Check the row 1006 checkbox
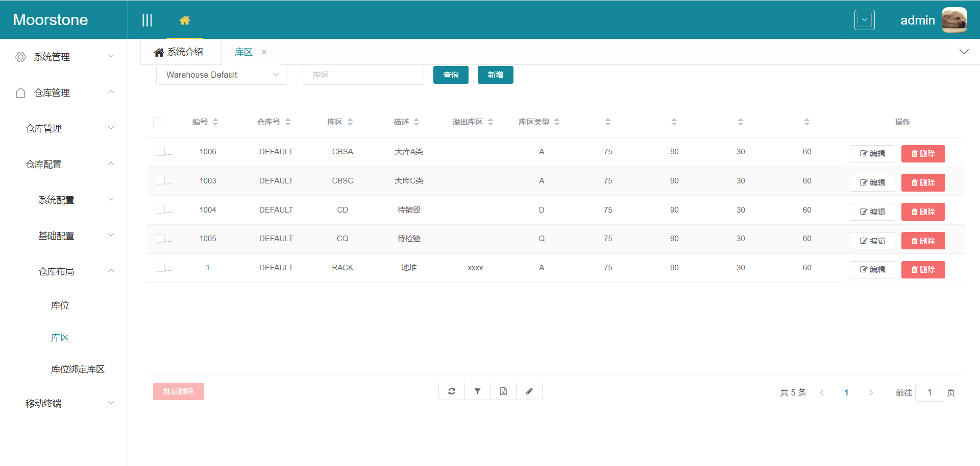980x466 pixels. point(160,151)
